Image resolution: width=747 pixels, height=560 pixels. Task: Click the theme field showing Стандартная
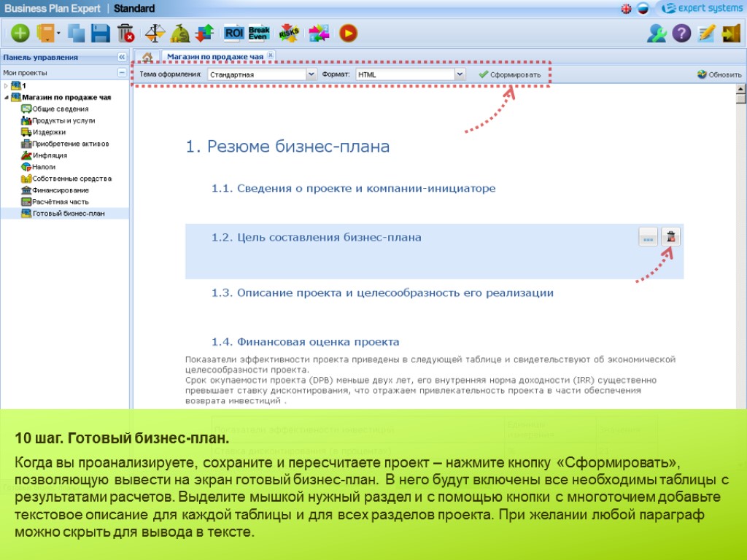pyautogui.click(x=257, y=74)
